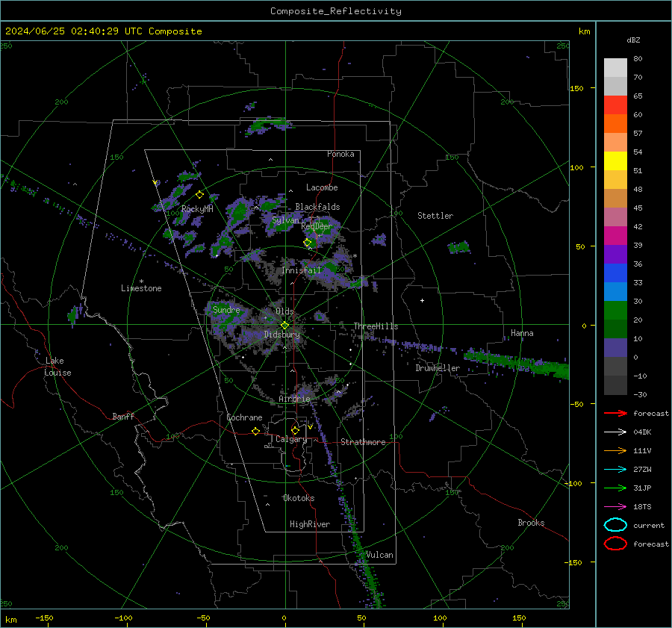Click the Sylvan label
This screenshot has height=628, width=672.
285,220
